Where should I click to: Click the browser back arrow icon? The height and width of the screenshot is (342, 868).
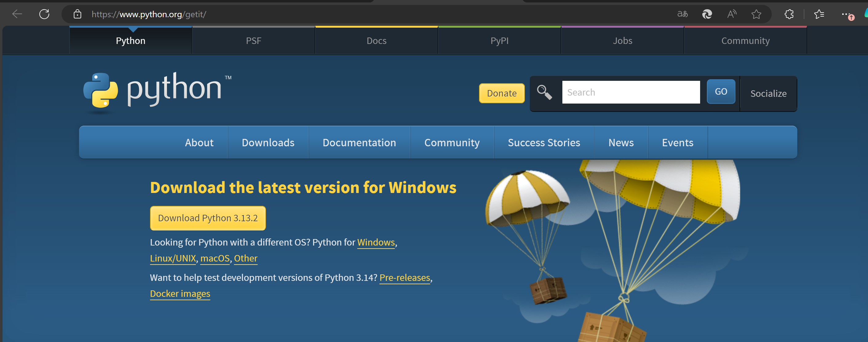[17, 14]
